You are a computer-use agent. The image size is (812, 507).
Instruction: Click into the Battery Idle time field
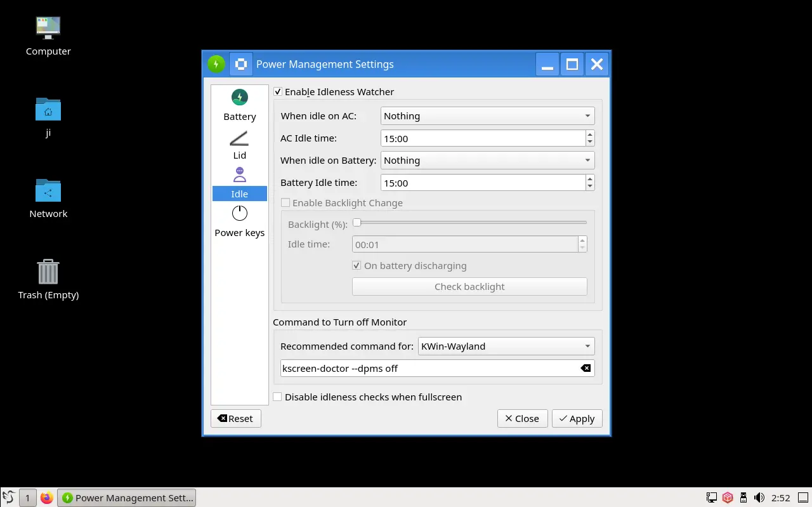pyautogui.click(x=482, y=183)
